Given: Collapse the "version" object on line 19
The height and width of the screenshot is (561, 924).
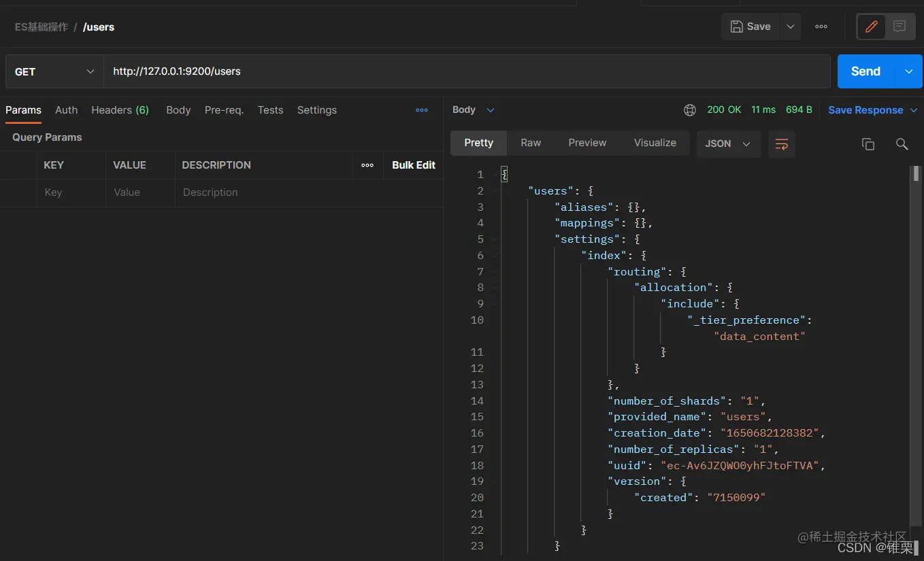Looking at the screenshot, I should pyautogui.click(x=495, y=481).
